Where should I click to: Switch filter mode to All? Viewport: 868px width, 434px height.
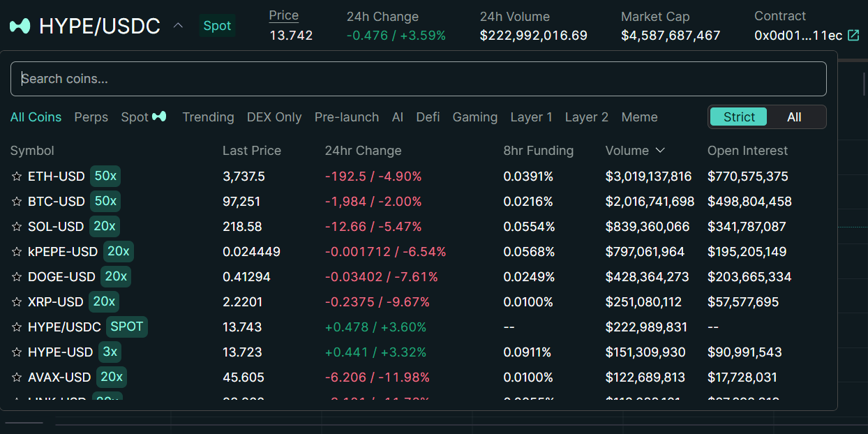click(x=794, y=117)
